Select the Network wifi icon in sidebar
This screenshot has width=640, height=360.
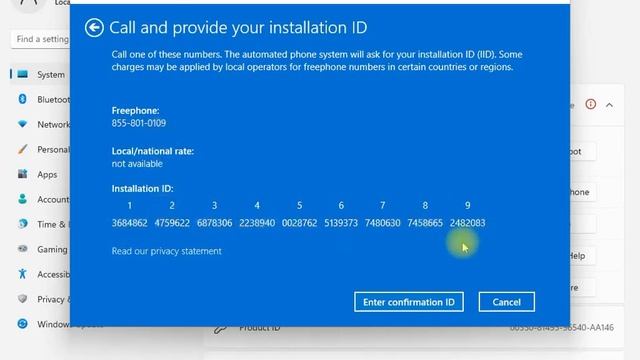22,124
